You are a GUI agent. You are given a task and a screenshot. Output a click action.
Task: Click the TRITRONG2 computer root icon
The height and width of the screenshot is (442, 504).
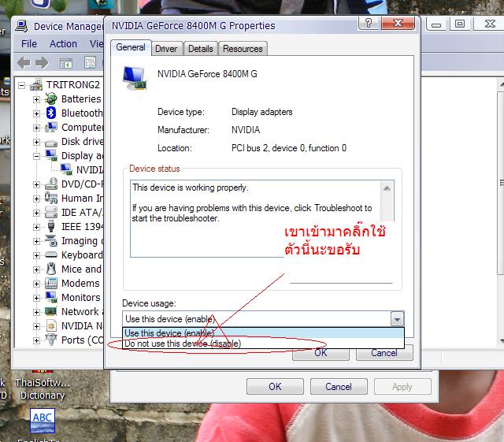(36, 84)
